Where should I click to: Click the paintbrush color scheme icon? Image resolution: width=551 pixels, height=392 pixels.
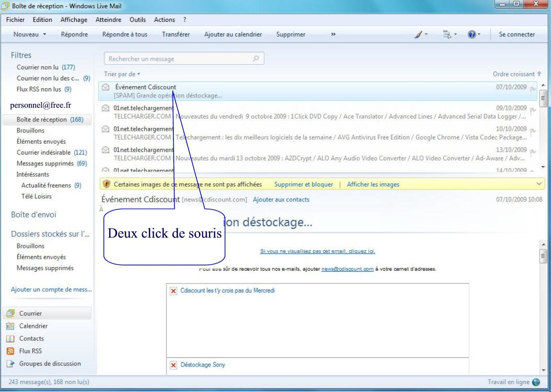418,34
